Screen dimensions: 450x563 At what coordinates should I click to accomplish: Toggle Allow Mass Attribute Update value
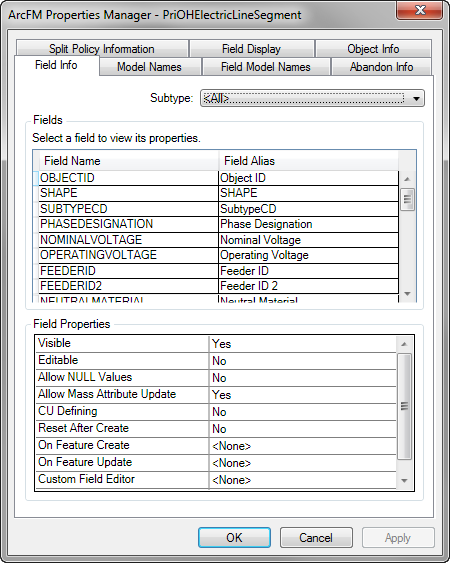(303, 395)
